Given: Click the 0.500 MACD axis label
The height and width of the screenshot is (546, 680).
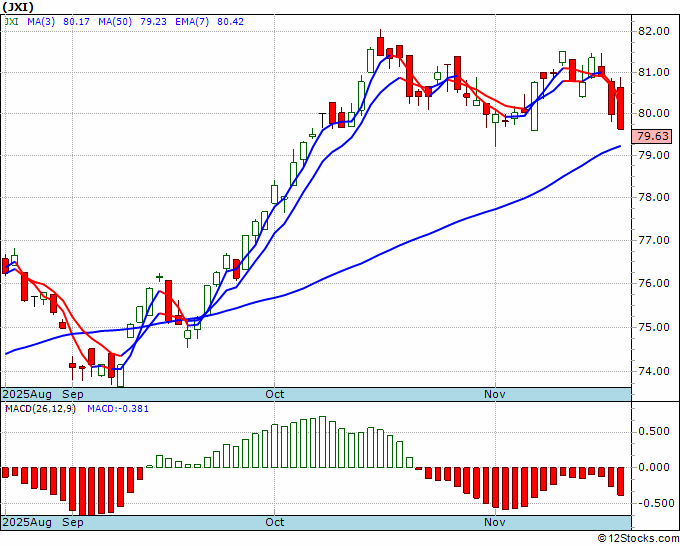Looking at the screenshot, I should point(654,432).
